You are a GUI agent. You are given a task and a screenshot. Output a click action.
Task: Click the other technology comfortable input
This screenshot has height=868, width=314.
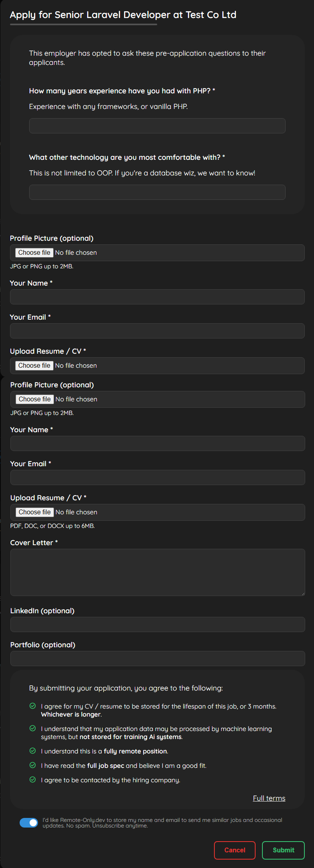(157, 192)
